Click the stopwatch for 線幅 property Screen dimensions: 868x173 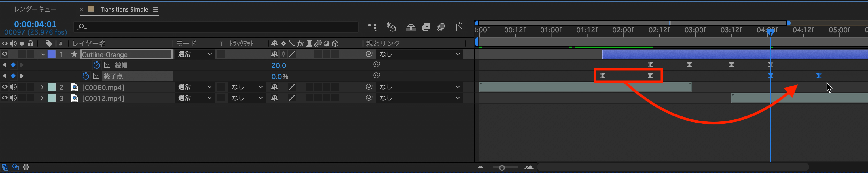[97, 65]
